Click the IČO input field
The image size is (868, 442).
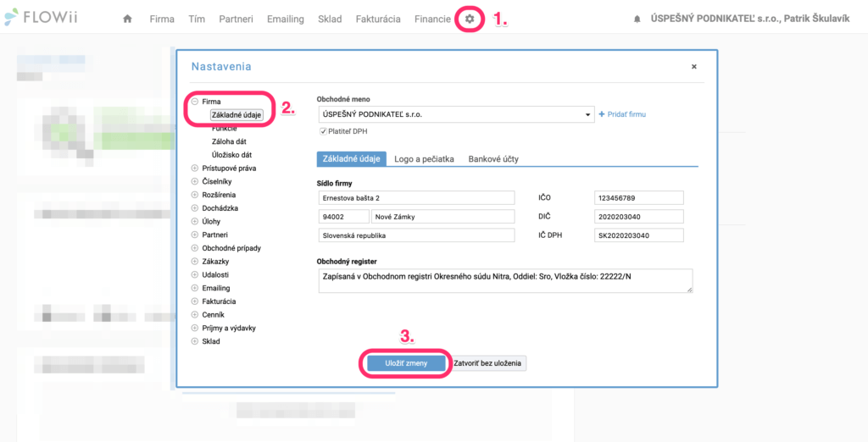pos(639,198)
